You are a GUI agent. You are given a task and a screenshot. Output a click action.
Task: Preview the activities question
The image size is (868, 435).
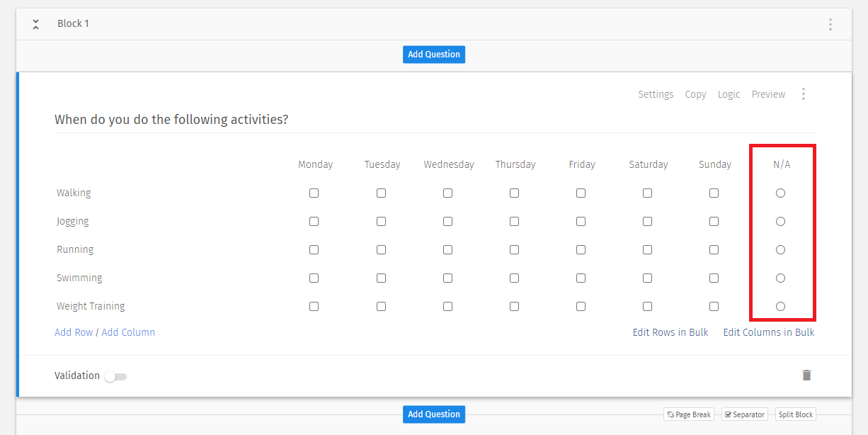click(767, 94)
